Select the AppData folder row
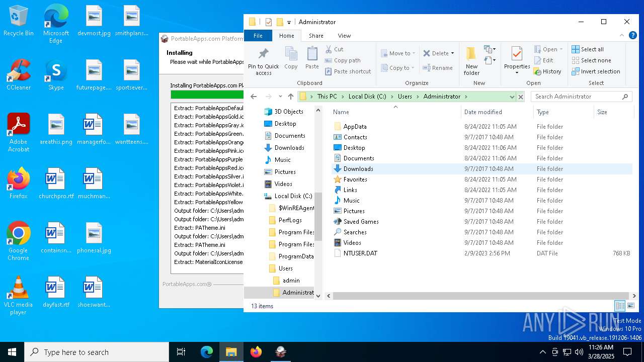 (x=482, y=127)
